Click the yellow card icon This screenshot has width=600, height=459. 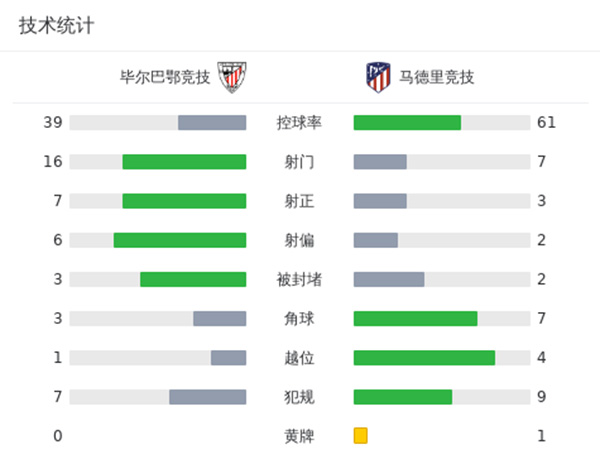coord(360,436)
